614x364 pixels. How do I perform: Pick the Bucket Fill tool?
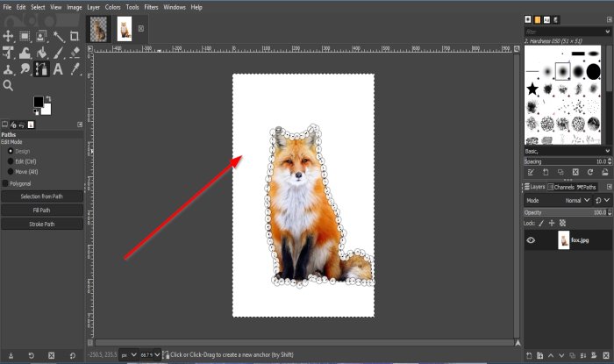[41, 53]
